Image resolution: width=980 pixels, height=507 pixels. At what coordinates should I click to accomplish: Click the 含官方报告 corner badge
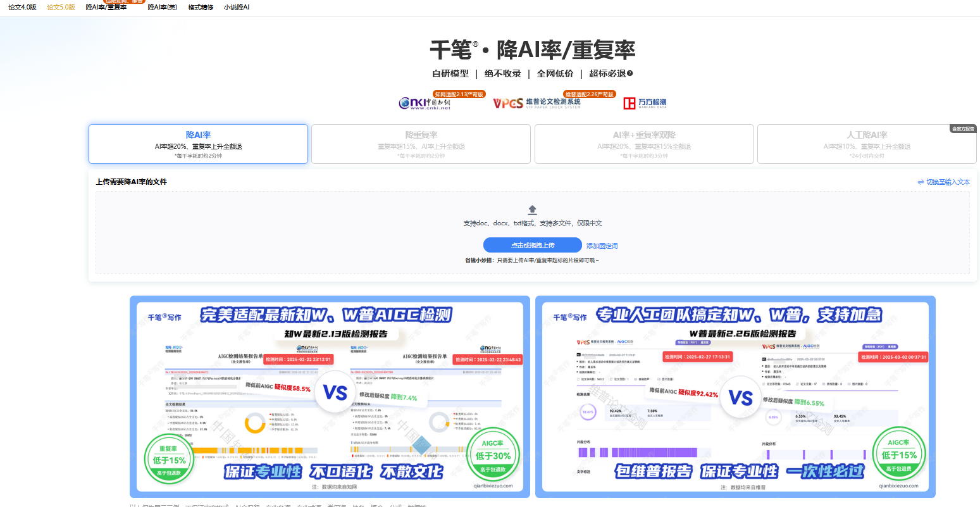click(963, 128)
